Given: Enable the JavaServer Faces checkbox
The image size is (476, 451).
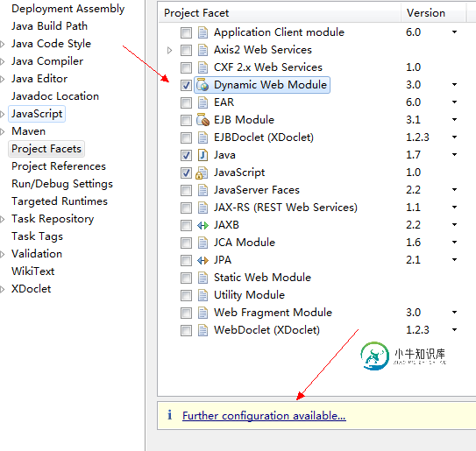Looking at the screenshot, I should 186,190.
